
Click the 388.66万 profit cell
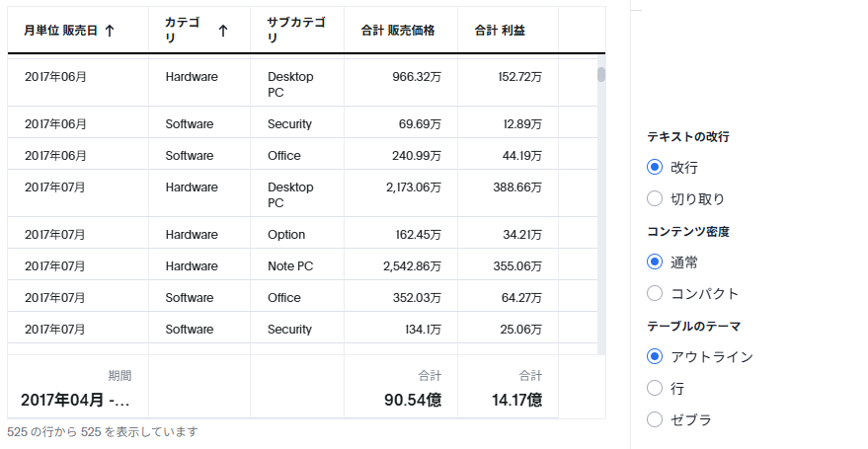tap(508, 193)
